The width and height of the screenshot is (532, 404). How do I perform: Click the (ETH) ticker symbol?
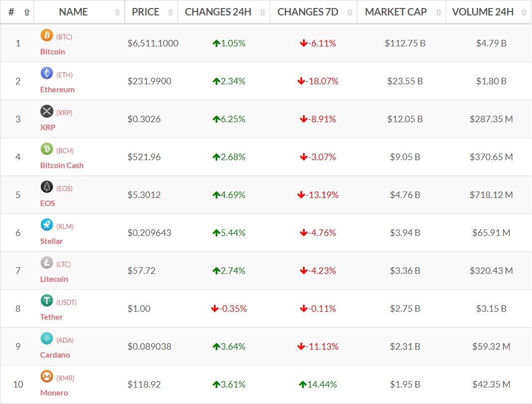tap(64, 75)
